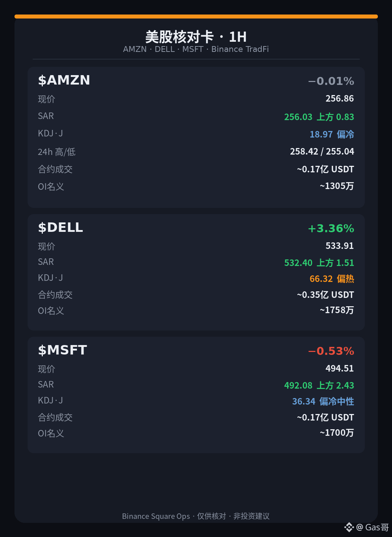Click the $MSFT ticker heading

(x=62, y=350)
